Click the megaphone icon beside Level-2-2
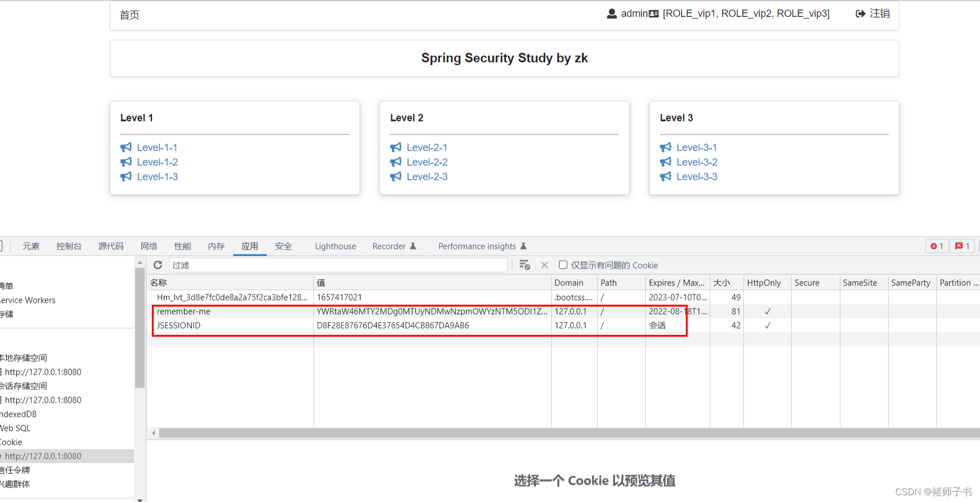Image resolution: width=980 pixels, height=502 pixels. click(396, 162)
